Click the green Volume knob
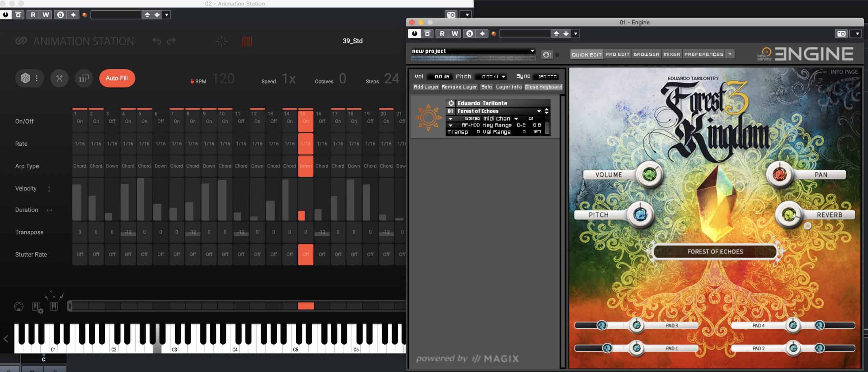The height and width of the screenshot is (372, 868). 649,174
